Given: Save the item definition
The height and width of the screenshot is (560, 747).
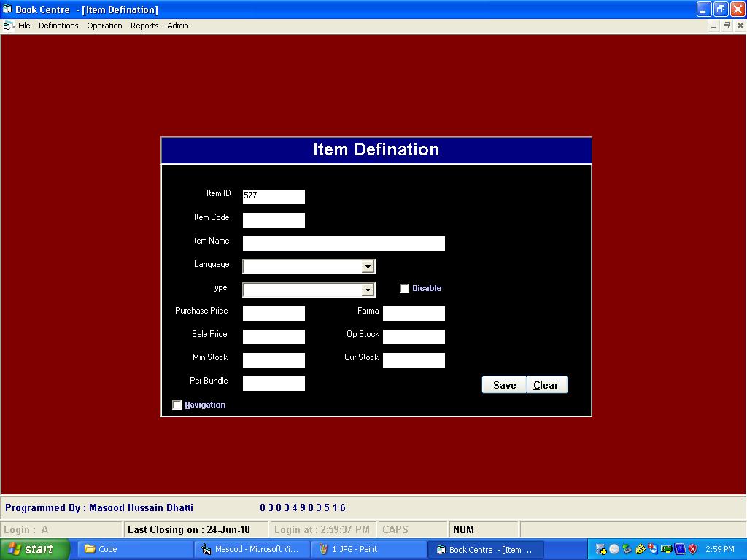Looking at the screenshot, I should [x=505, y=385].
